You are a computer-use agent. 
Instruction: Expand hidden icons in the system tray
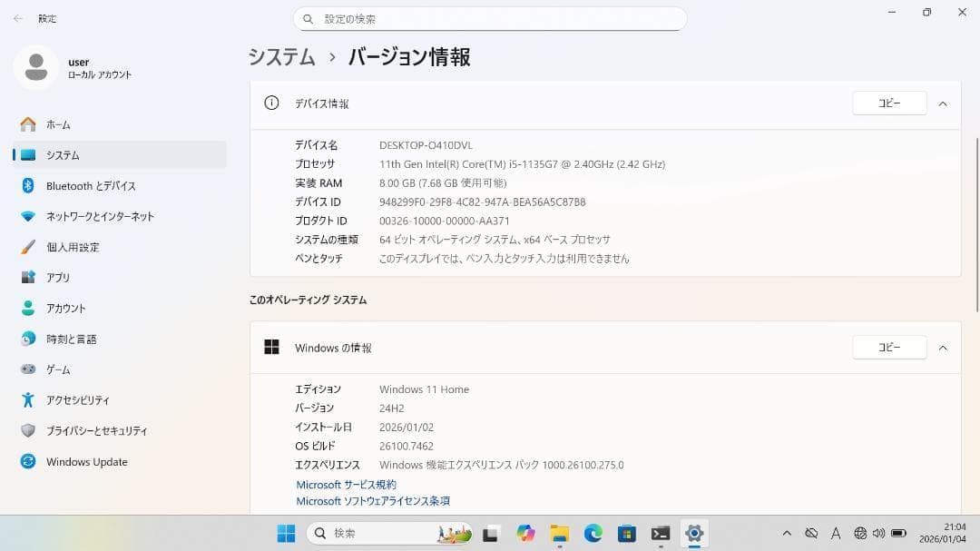787,534
